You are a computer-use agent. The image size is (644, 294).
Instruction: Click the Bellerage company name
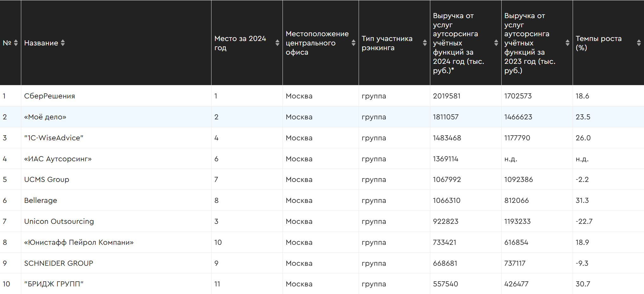41,200
